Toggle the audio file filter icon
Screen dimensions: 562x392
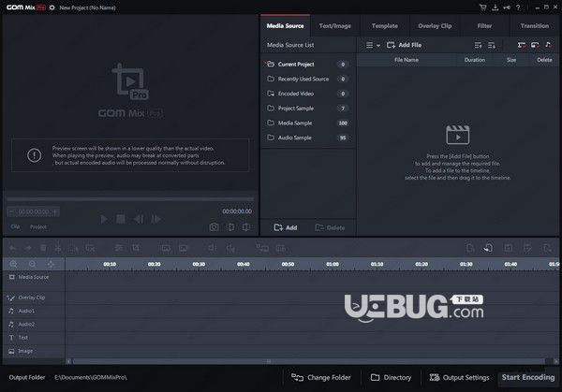coord(548,45)
